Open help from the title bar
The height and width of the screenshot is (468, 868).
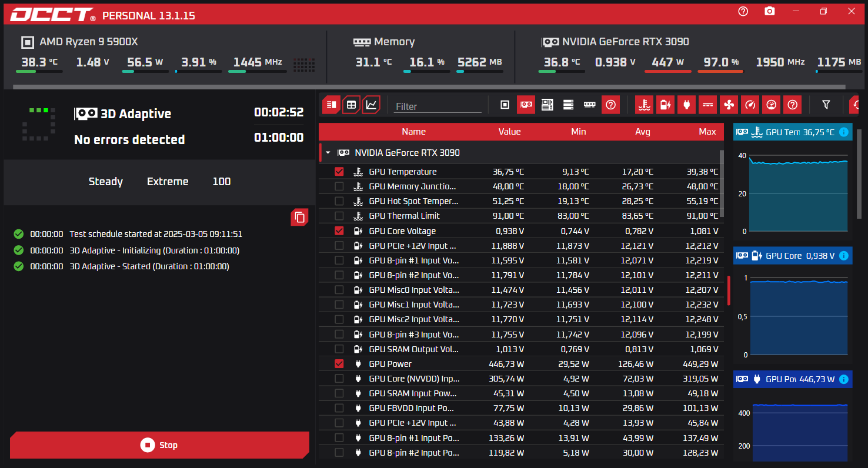[743, 11]
